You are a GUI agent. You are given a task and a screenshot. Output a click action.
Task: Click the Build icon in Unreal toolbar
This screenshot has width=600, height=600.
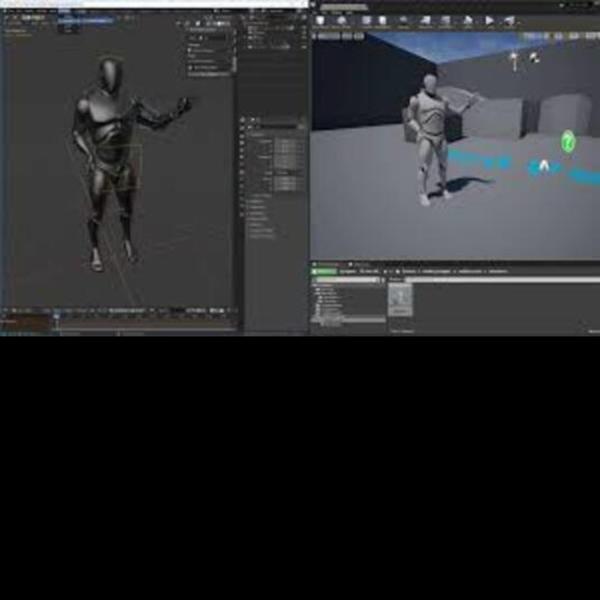[467, 21]
